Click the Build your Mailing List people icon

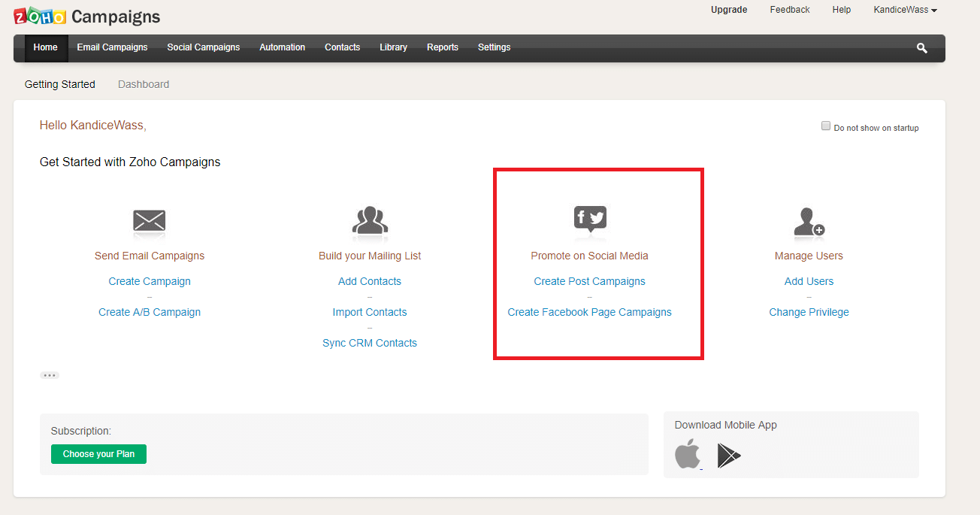point(370,220)
